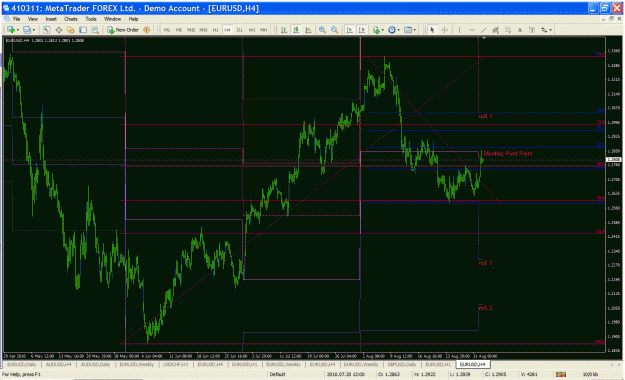625x380 pixels.
Task: Click the Default profile in status bar
Action: (x=277, y=374)
